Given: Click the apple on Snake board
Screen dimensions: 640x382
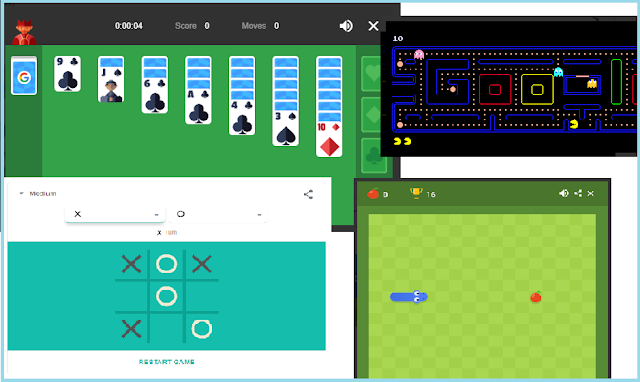Looking at the screenshot, I should (536, 297).
